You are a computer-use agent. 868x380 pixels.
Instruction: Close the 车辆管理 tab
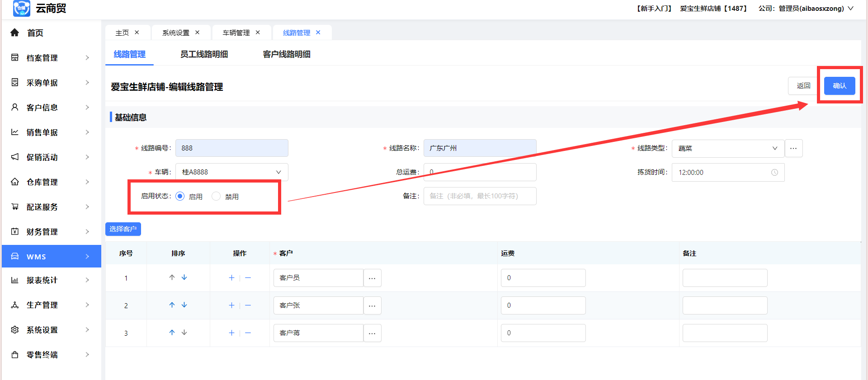tap(258, 33)
